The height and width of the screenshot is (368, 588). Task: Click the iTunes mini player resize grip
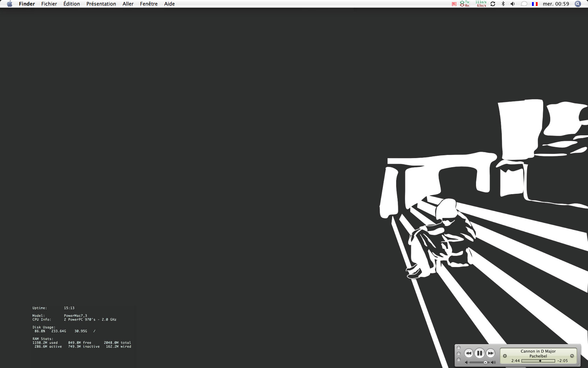578,365
